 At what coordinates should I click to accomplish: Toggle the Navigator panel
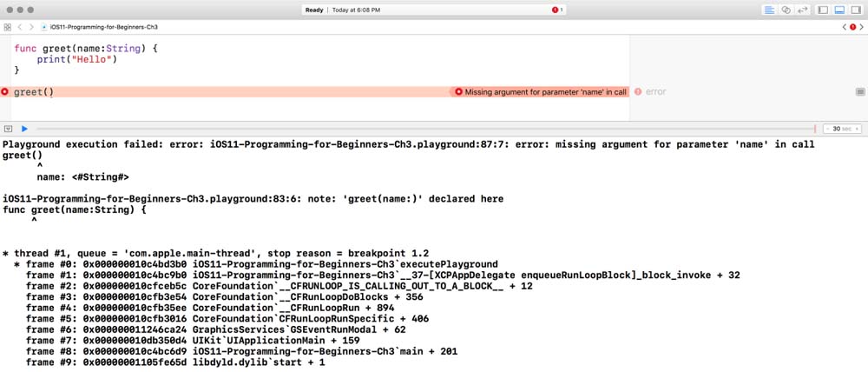click(x=823, y=10)
